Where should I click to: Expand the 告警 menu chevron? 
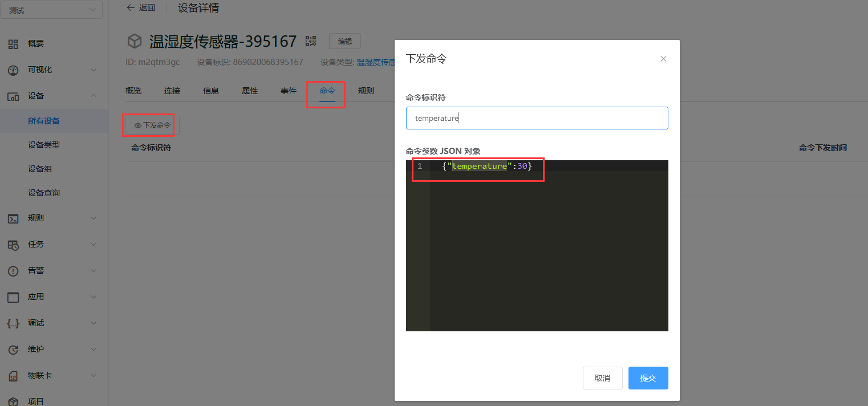point(94,271)
